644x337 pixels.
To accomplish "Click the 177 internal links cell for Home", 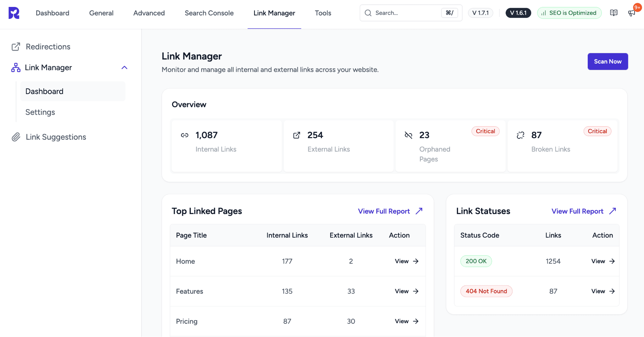I will click(287, 261).
